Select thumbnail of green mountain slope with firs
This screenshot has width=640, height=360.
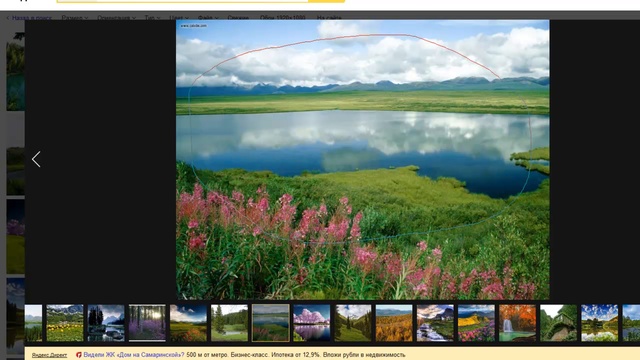(x=353, y=323)
